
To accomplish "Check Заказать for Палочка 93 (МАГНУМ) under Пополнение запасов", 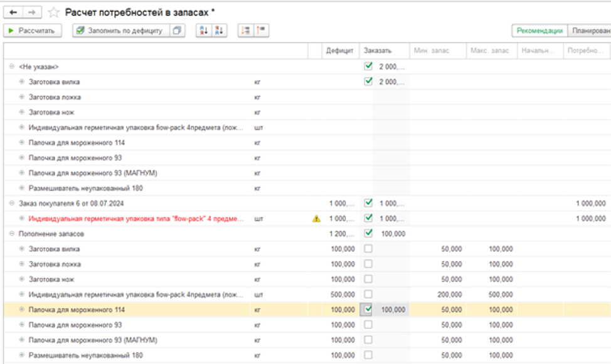I will tap(368, 340).
